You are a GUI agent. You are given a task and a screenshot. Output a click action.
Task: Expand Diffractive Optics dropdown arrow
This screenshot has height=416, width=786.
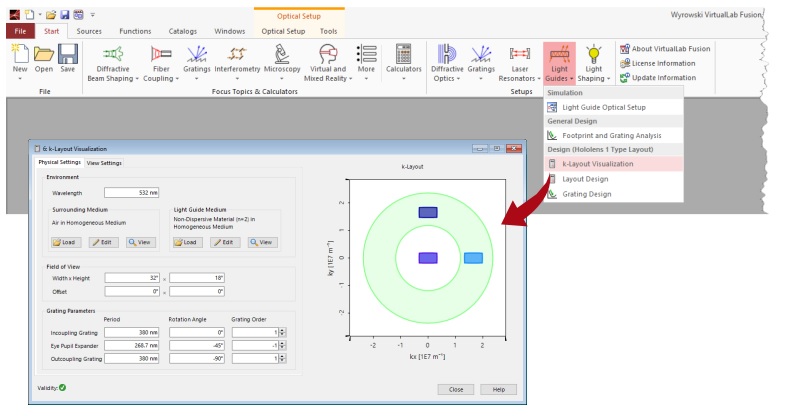[x=458, y=79]
